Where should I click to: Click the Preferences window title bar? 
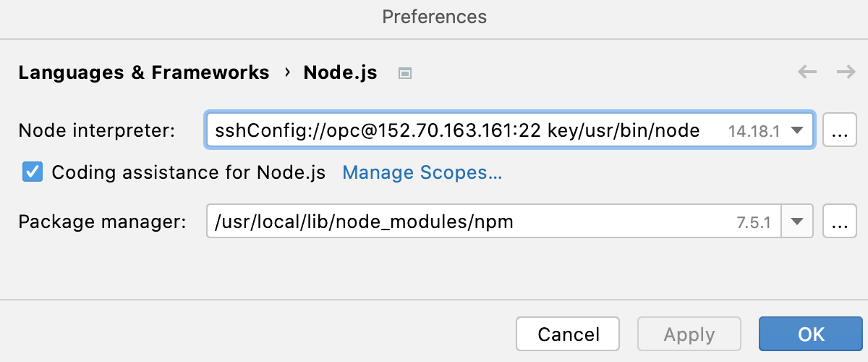click(x=434, y=17)
